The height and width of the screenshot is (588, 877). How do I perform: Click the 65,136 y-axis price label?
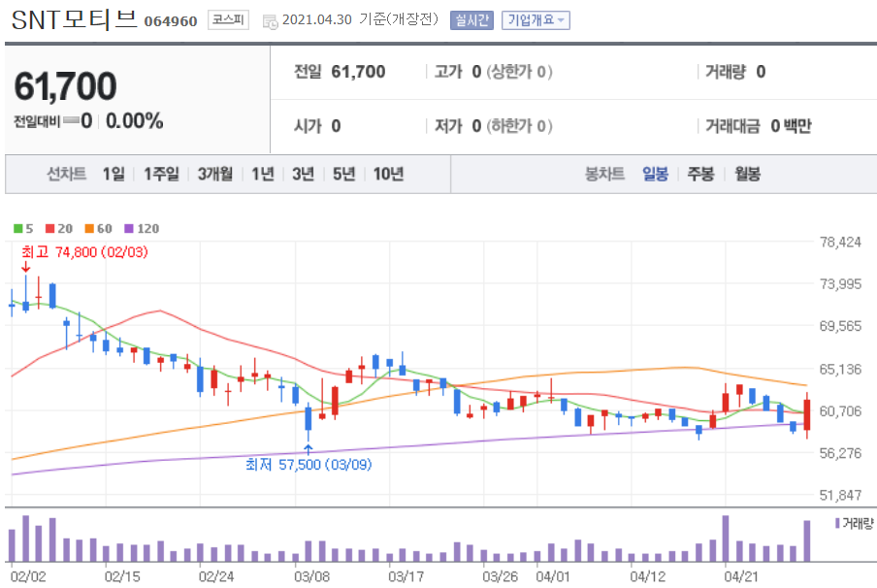click(840, 370)
